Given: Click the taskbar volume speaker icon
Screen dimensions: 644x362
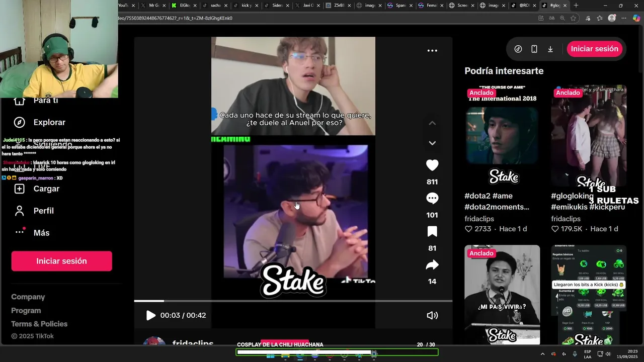Looking at the screenshot, I should click(x=609, y=354).
